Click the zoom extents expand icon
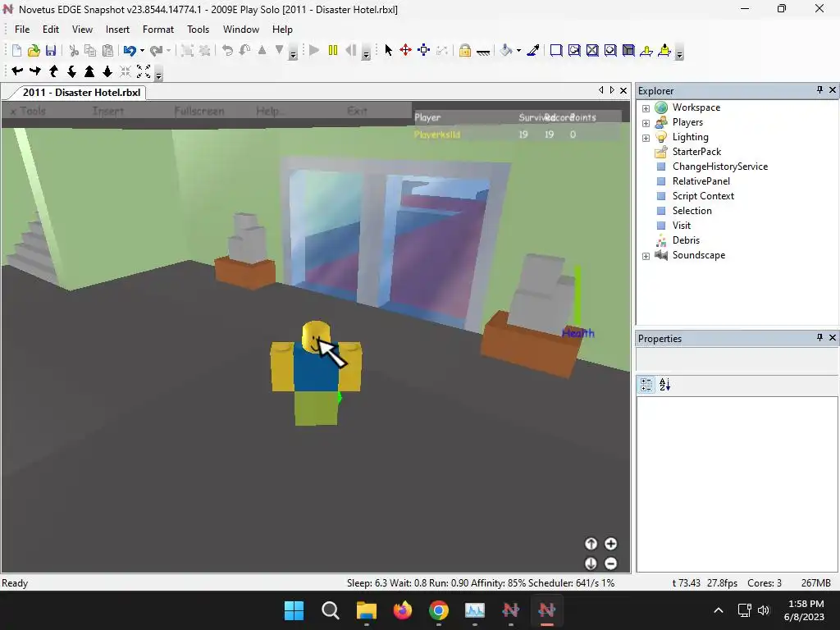This screenshot has width=840, height=630. [144, 71]
